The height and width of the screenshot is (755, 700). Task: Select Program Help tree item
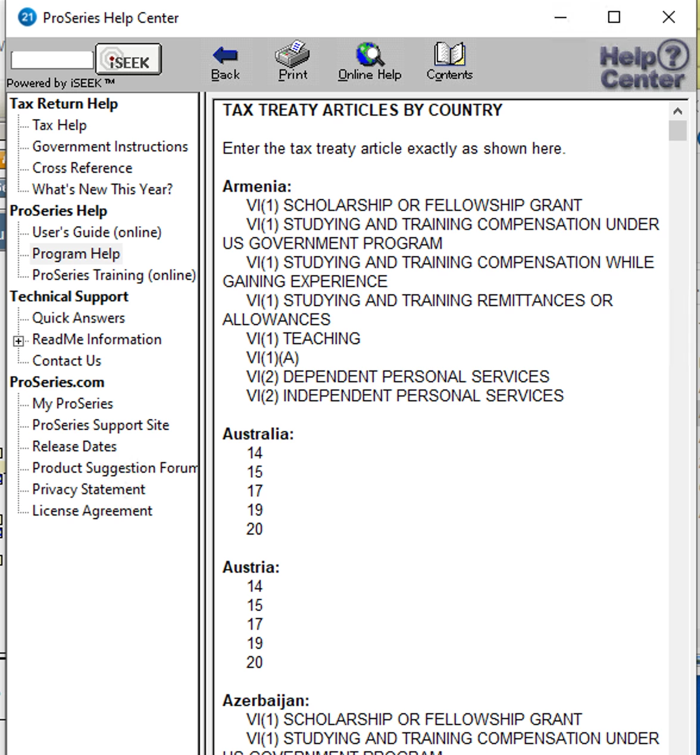pyautogui.click(x=76, y=254)
